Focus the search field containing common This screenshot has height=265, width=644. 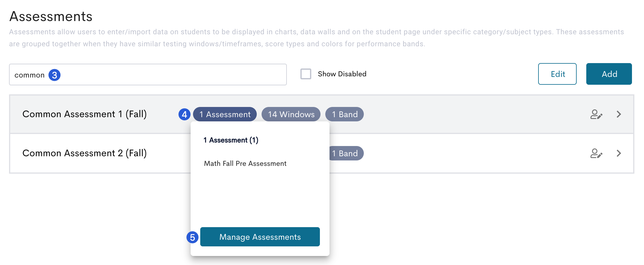click(148, 75)
